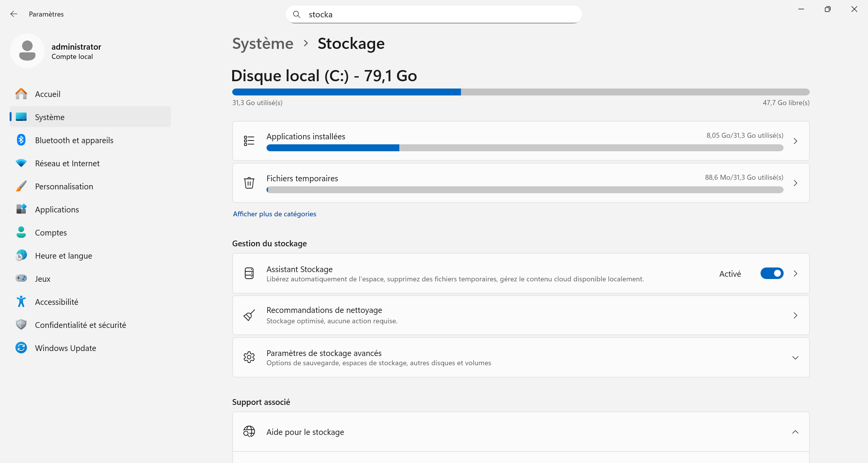Image resolution: width=868 pixels, height=463 pixels.
Task: Open Applications in the sidebar
Action: (90, 209)
